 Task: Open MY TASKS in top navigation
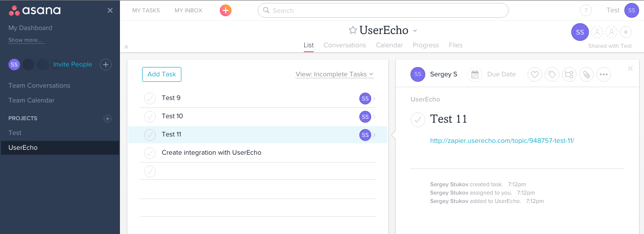pos(146,10)
